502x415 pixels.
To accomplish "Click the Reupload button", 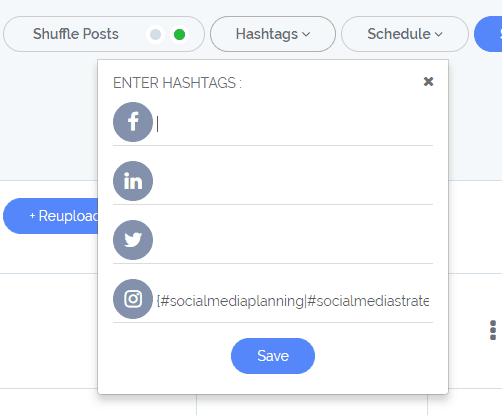I will [51, 216].
